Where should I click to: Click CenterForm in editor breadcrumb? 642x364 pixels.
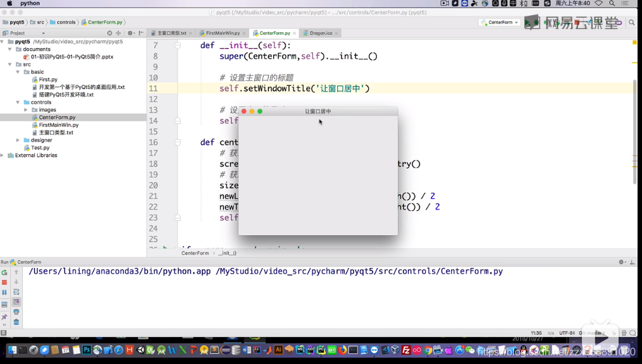(195, 253)
